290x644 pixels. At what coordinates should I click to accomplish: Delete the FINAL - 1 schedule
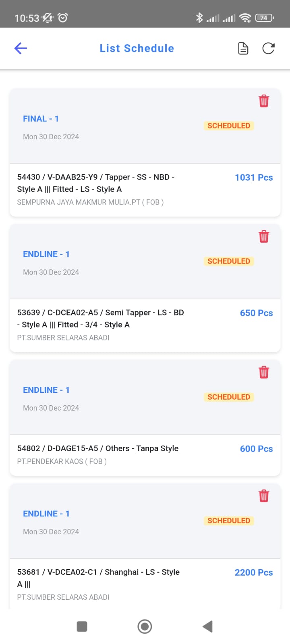(264, 101)
